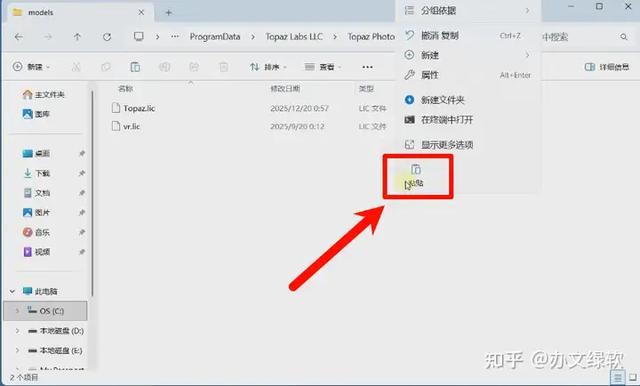Open a new tab with plus button
Viewport: 640px width, 386px height.
[x=169, y=13]
